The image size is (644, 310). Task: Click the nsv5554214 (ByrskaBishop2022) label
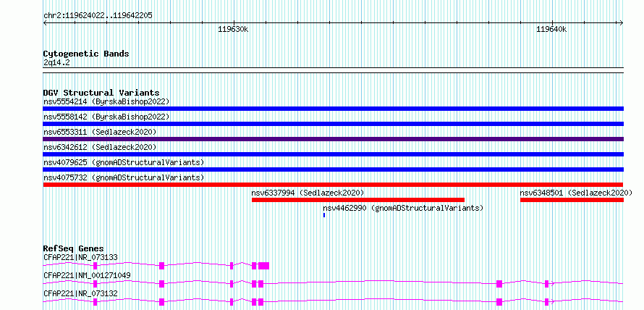point(106,101)
